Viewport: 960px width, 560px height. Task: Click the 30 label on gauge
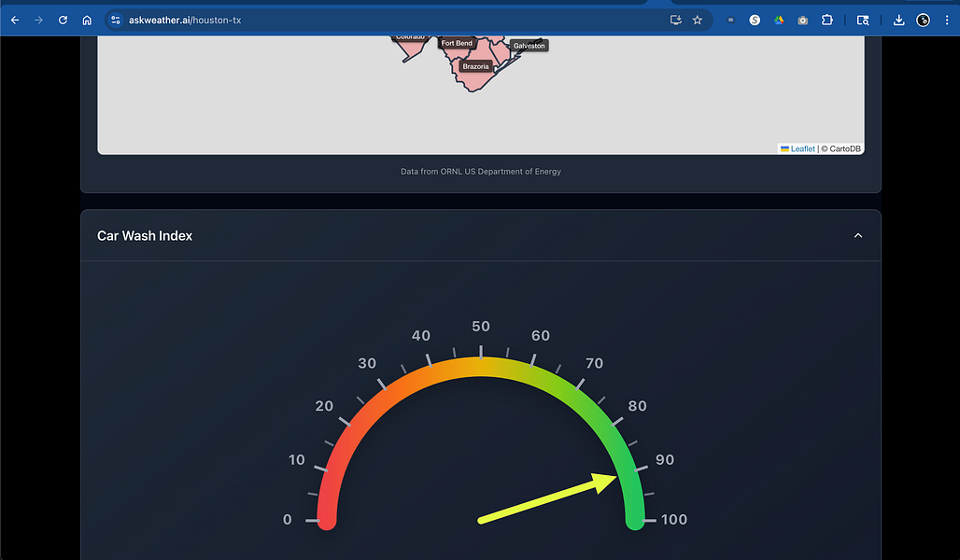point(367,363)
